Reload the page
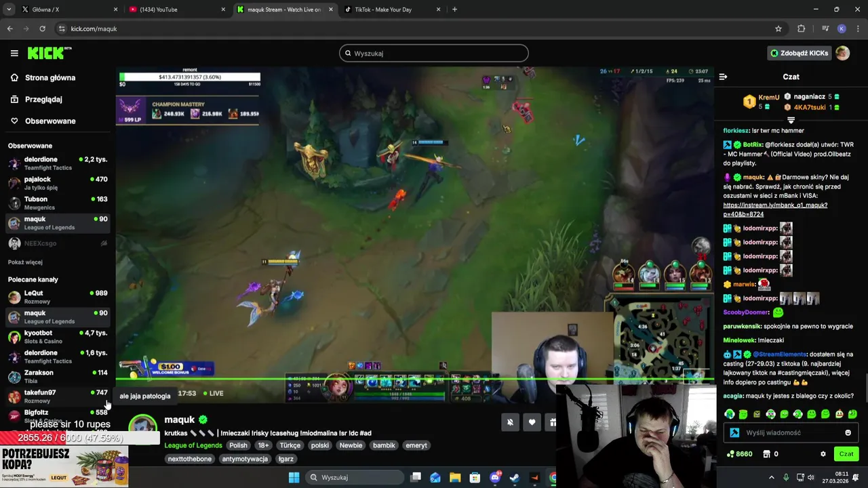 click(x=42, y=28)
